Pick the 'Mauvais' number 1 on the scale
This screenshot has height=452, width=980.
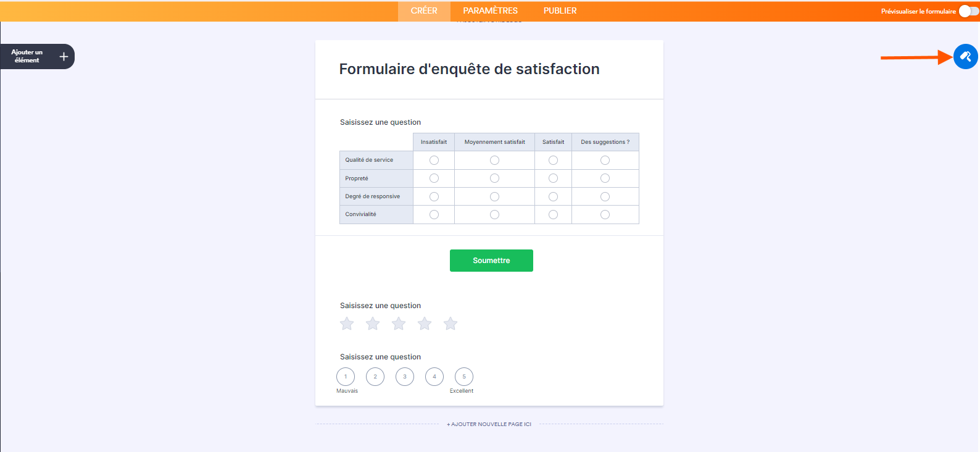click(345, 377)
